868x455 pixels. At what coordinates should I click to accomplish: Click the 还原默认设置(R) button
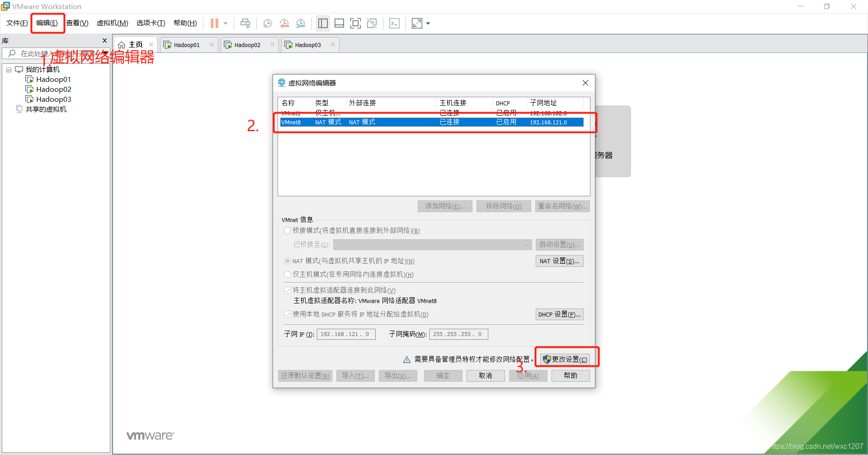pos(305,376)
